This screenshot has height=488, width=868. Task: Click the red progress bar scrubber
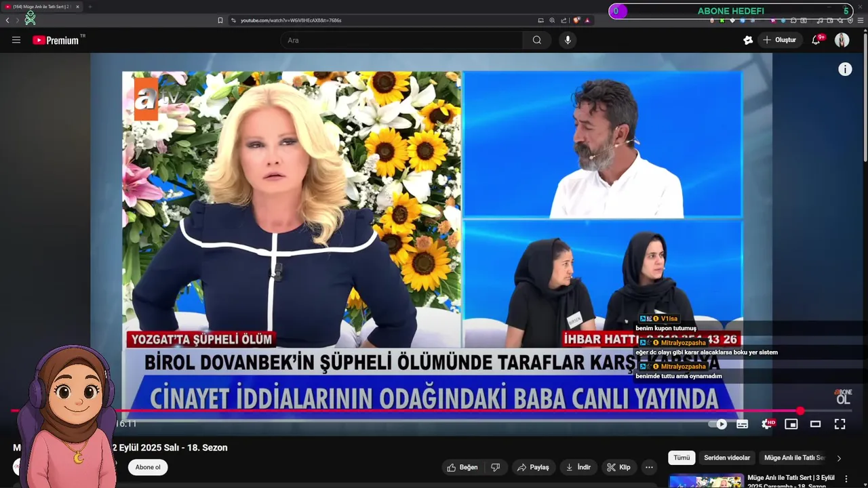click(800, 411)
